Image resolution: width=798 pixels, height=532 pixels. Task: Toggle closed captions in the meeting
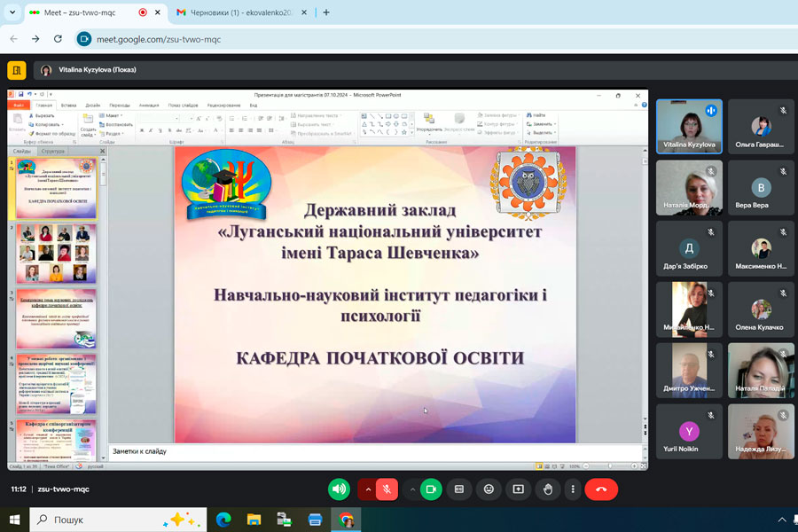click(x=459, y=489)
